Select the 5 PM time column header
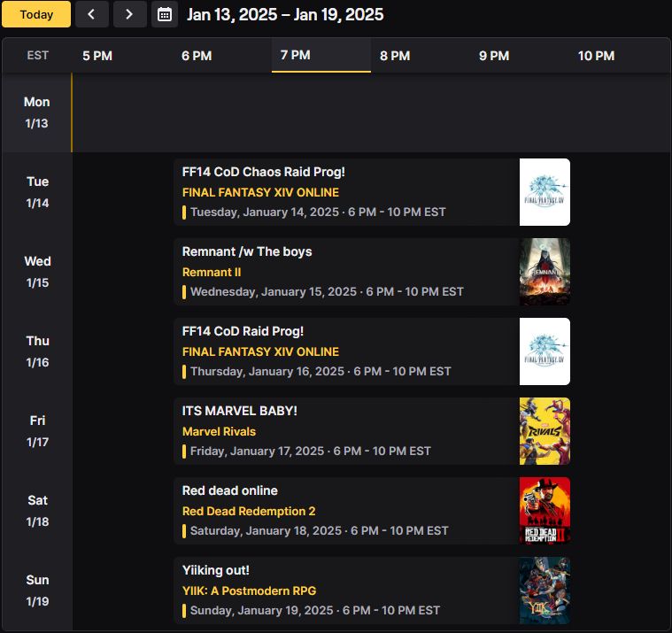Screen dimensions: 672x633 pos(97,56)
